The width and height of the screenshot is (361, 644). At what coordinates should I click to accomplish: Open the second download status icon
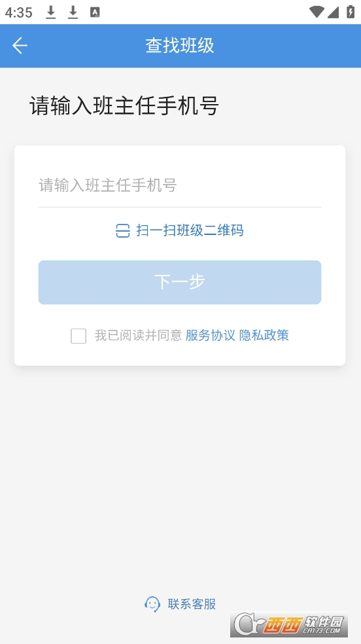[73, 12]
